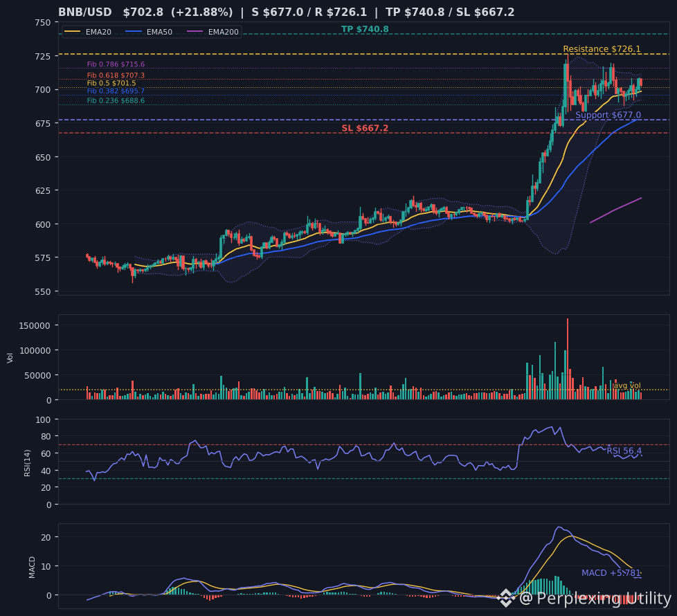
Task: Select the $702.8 current price in the title
Action: point(143,12)
